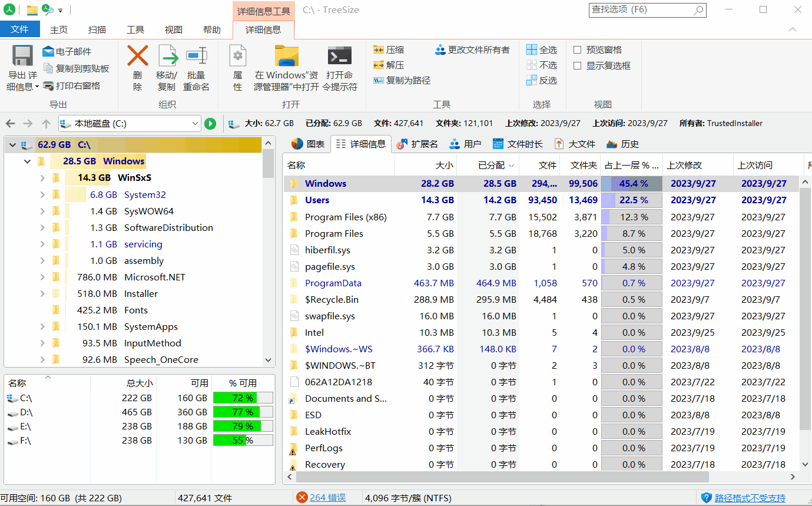Viewport: 812px width, 506px height.
Task: Open the Users (用户) view tab
Action: pyautogui.click(x=465, y=144)
